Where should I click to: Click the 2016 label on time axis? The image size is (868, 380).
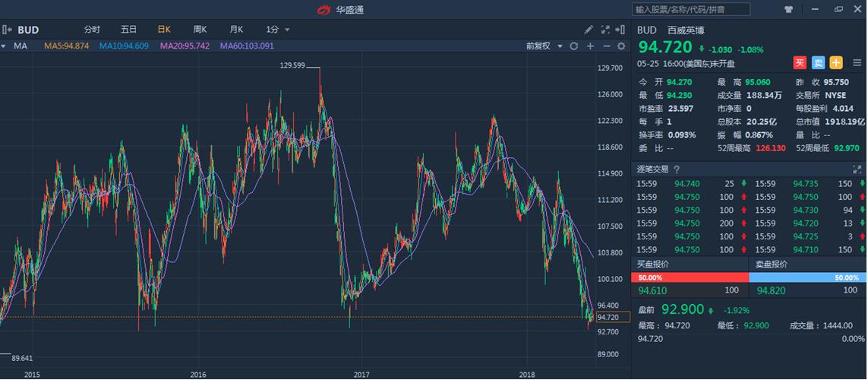tap(197, 375)
